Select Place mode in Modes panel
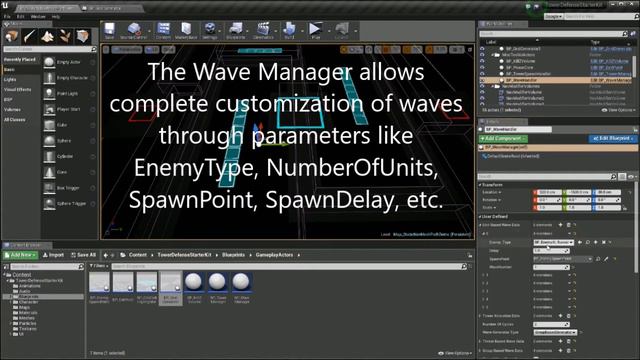 11,36
